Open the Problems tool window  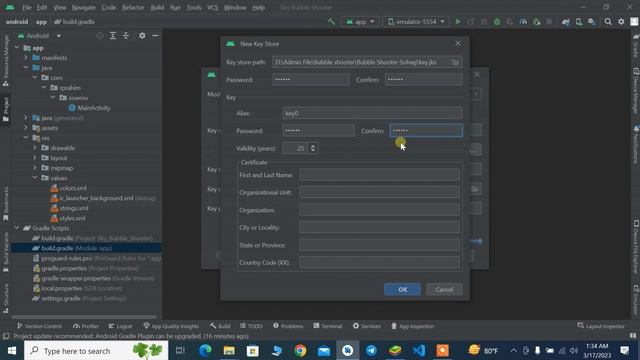point(288,326)
